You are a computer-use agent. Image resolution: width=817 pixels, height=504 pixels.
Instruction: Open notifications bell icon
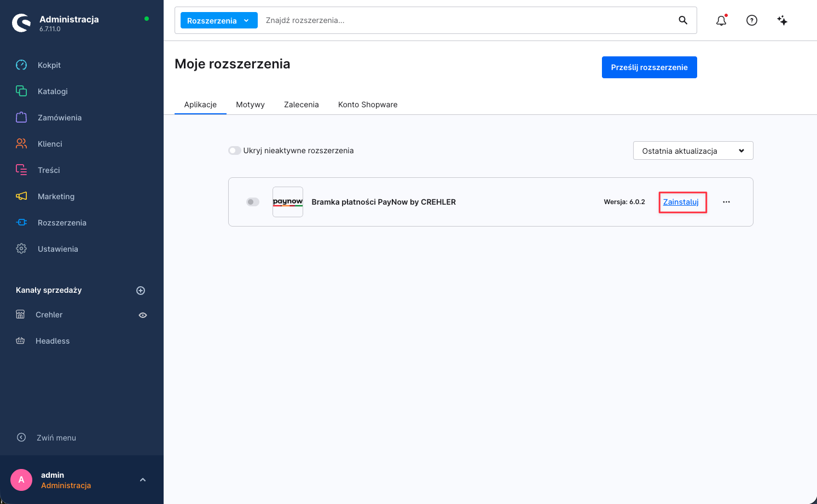[722, 20]
